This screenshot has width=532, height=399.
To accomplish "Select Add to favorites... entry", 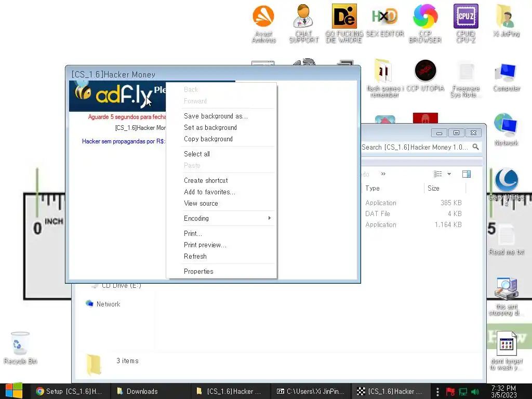I will pyautogui.click(x=221, y=192).
